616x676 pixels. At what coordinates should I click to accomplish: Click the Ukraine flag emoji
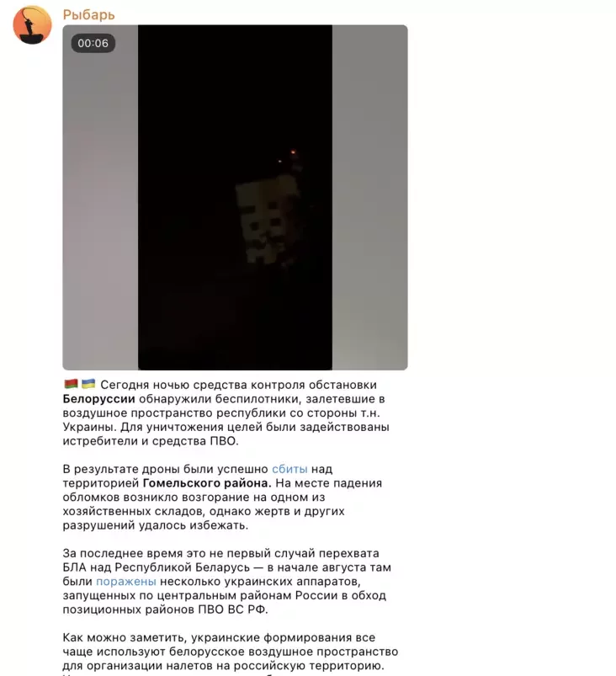[x=88, y=384]
